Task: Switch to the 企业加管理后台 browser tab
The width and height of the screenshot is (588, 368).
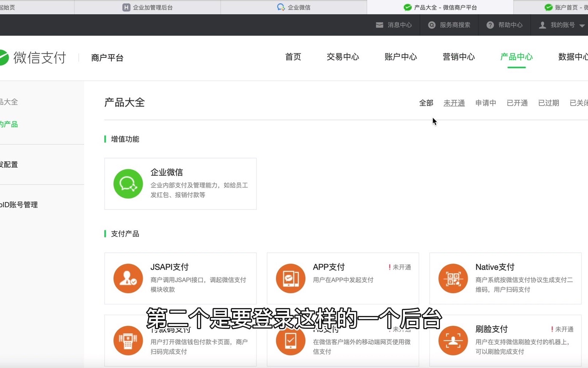Action: click(147, 7)
